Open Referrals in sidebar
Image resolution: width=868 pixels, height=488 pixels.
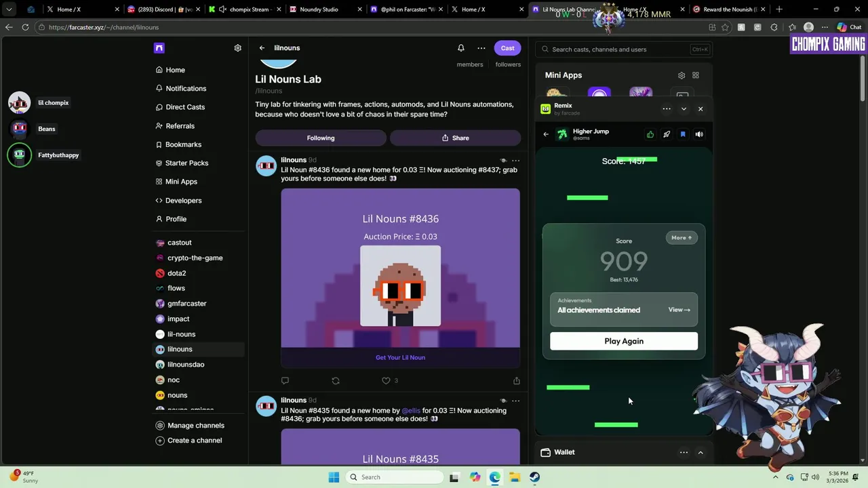point(175,126)
